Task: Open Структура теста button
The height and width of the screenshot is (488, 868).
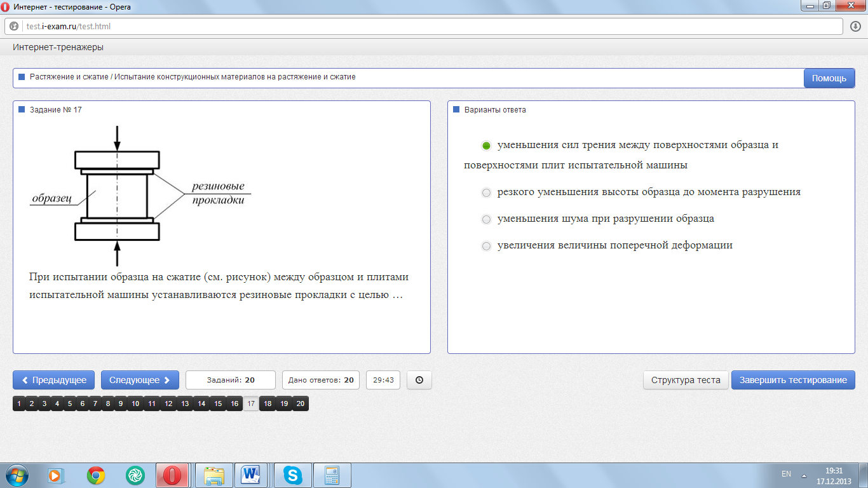Action: tap(685, 380)
